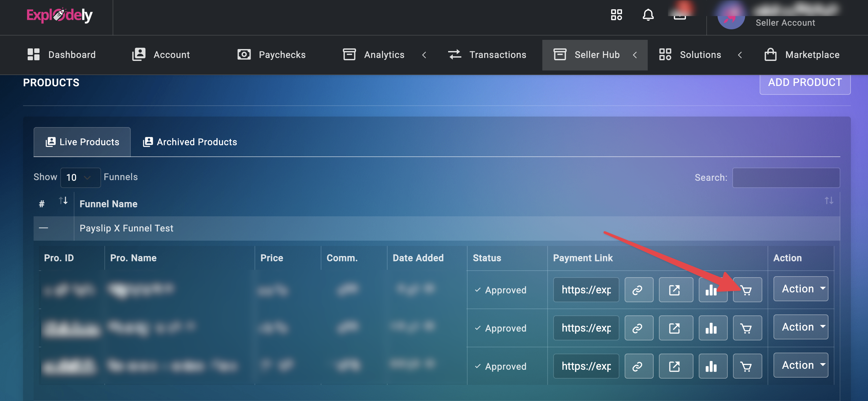Open Action dropdown for first product
The image size is (868, 401).
coord(800,289)
